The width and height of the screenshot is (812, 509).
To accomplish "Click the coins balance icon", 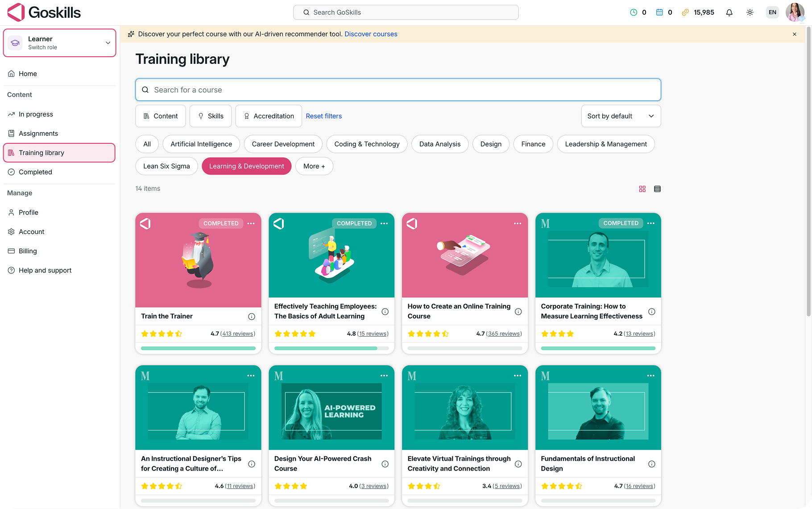I will pos(685,13).
